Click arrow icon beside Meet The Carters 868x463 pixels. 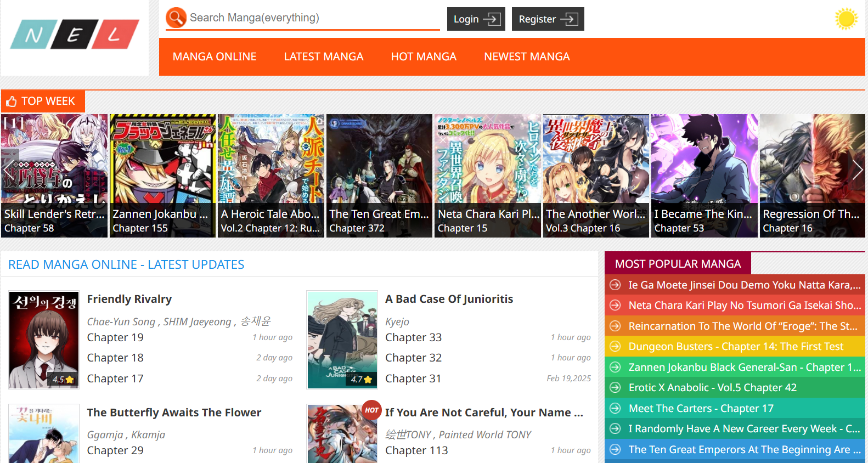pyautogui.click(x=616, y=409)
